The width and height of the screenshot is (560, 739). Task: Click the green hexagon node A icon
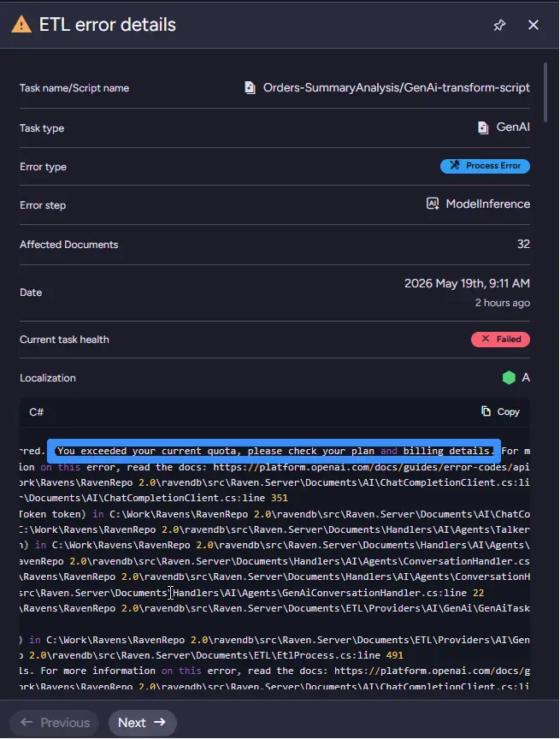(509, 378)
